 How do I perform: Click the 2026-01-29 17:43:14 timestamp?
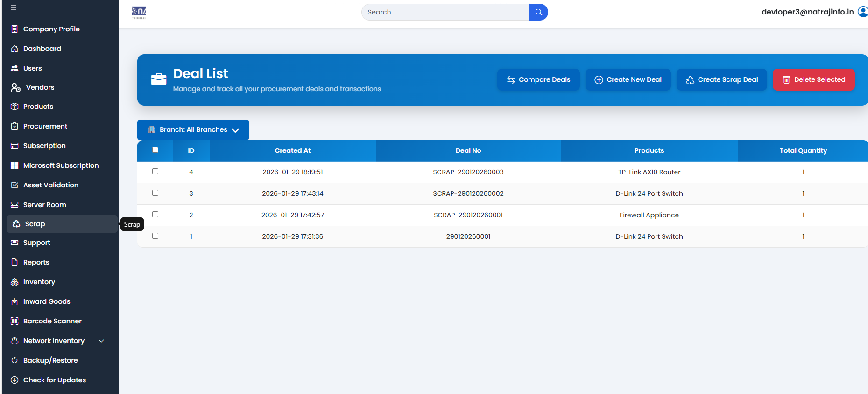pos(293,193)
